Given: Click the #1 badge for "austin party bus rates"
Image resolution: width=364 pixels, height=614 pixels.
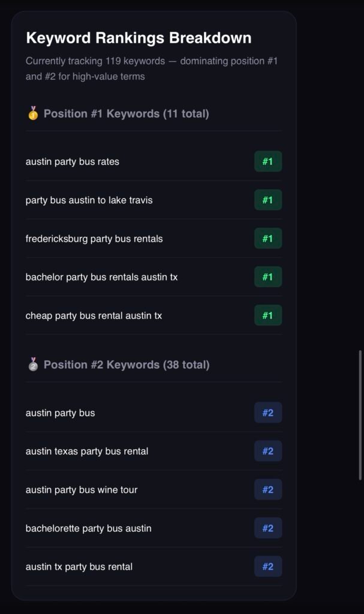Looking at the screenshot, I should pyautogui.click(x=267, y=161).
